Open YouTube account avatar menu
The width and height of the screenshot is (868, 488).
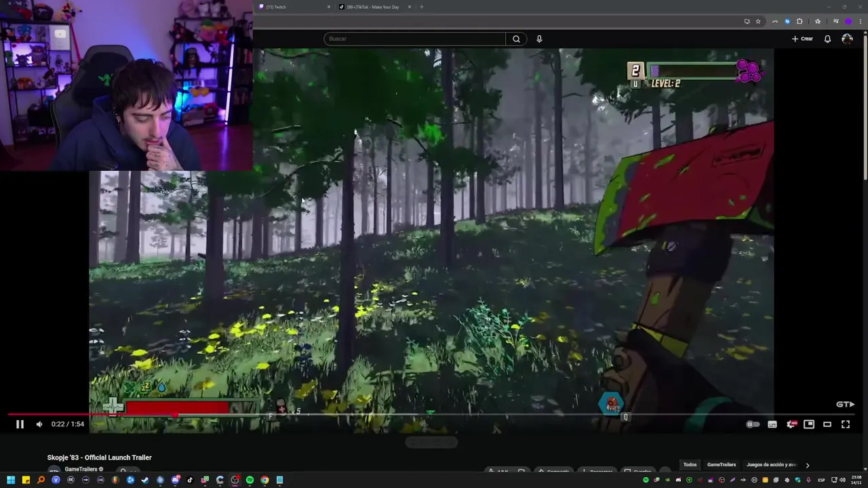click(847, 39)
